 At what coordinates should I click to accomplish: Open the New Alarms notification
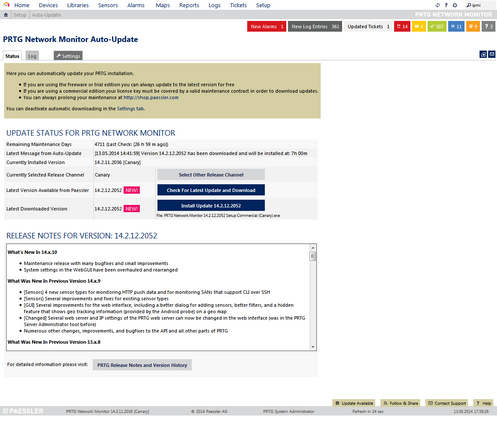point(267,27)
